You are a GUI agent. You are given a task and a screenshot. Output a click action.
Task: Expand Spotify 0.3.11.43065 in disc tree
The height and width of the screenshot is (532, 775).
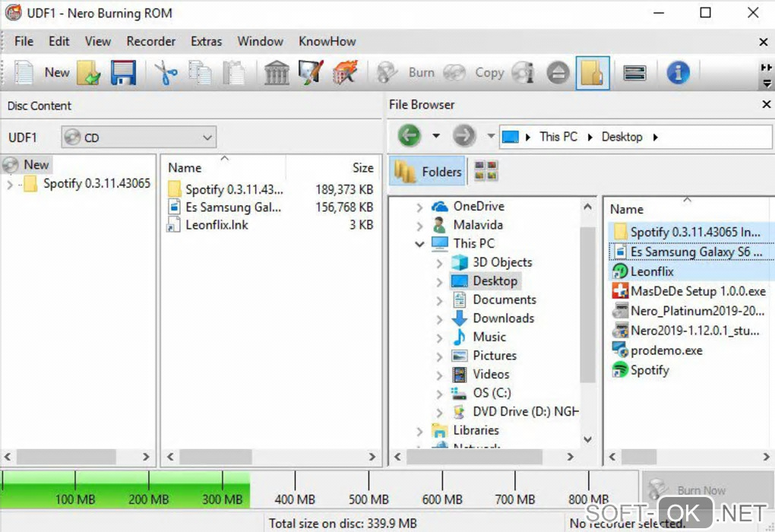pyautogui.click(x=9, y=185)
